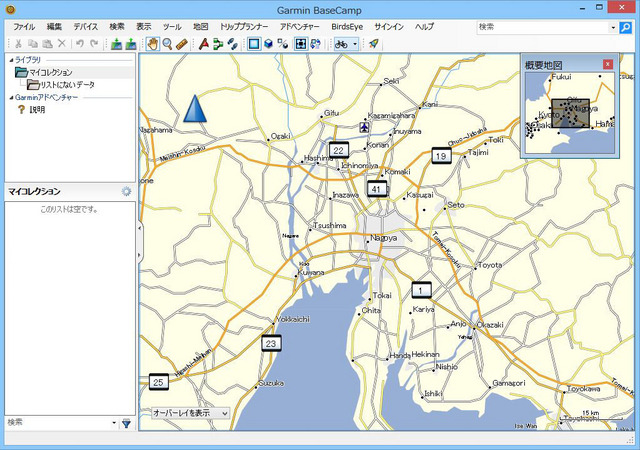Open the 編集 menu
The width and height of the screenshot is (640, 450).
click(x=54, y=27)
